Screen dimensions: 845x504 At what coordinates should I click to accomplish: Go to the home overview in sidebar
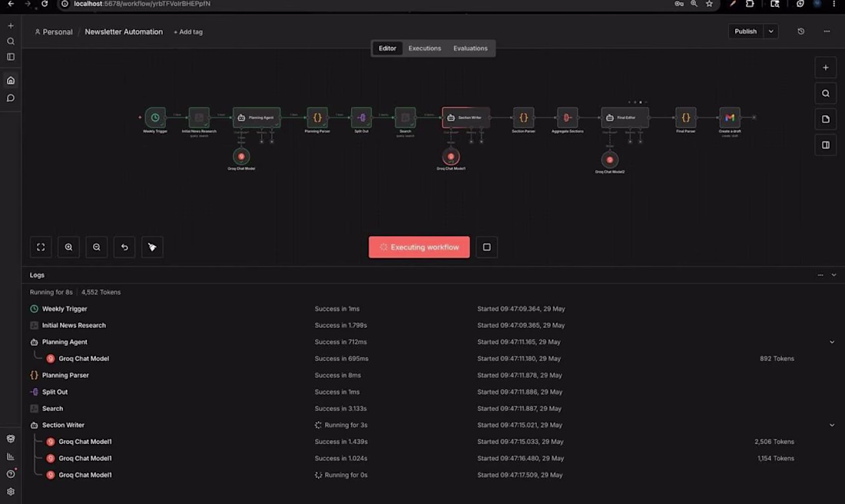pos(11,81)
